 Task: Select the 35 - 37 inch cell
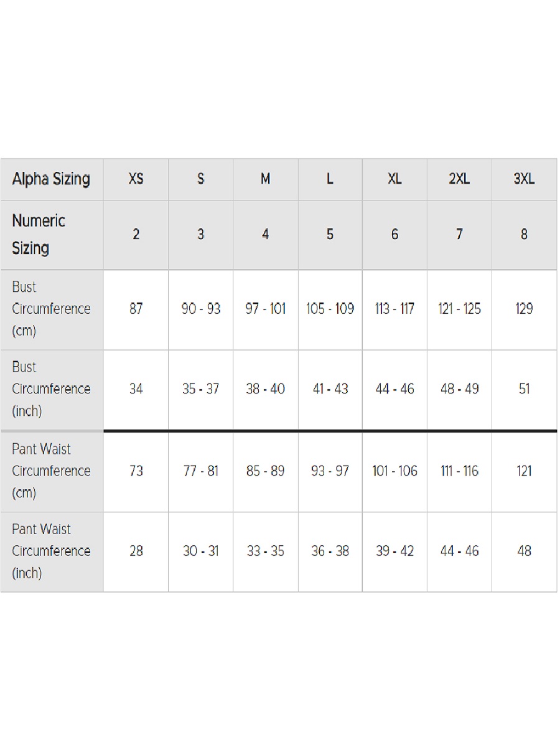click(x=200, y=389)
